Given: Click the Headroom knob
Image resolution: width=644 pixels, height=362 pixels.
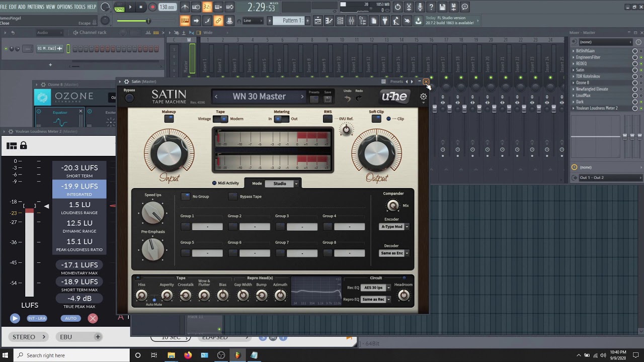Looking at the screenshot, I should point(404,296).
